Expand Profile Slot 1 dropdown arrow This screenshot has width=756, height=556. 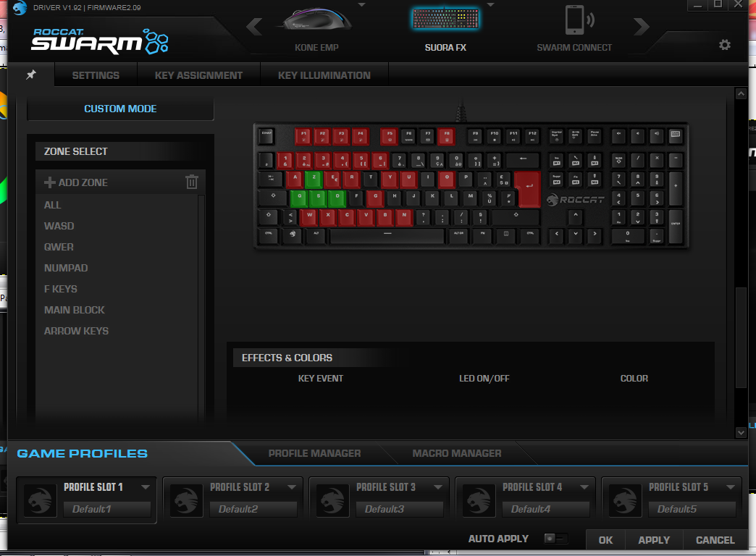coord(145,487)
